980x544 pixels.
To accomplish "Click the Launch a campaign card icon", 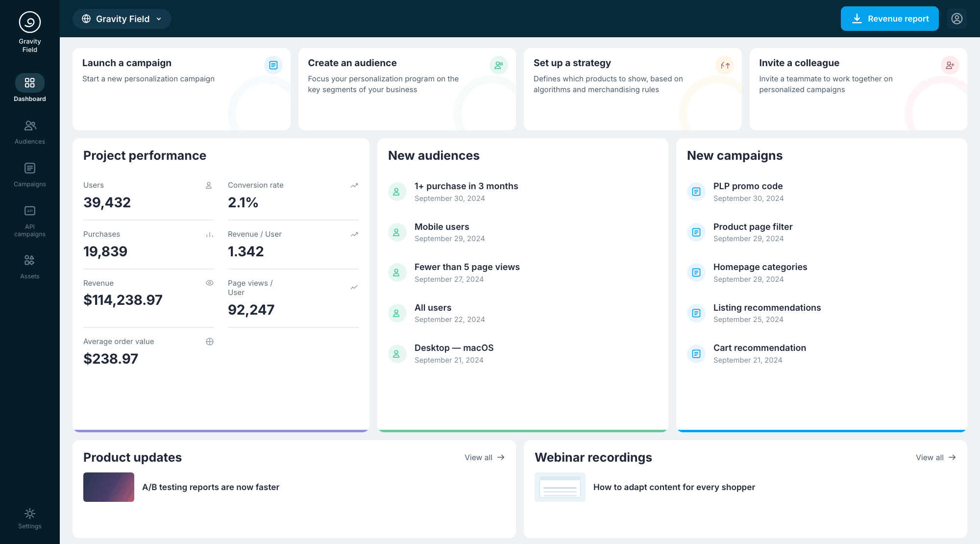I will pos(273,65).
